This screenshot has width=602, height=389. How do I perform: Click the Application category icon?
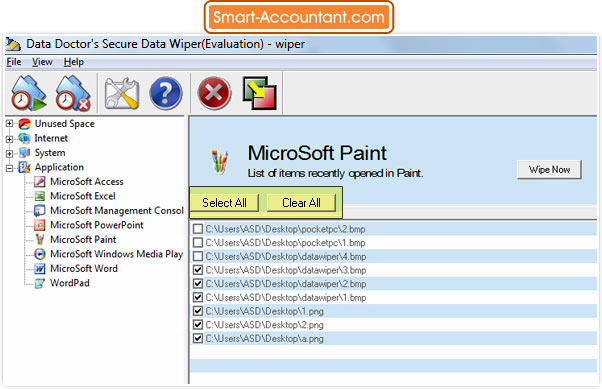(x=25, y=167)
